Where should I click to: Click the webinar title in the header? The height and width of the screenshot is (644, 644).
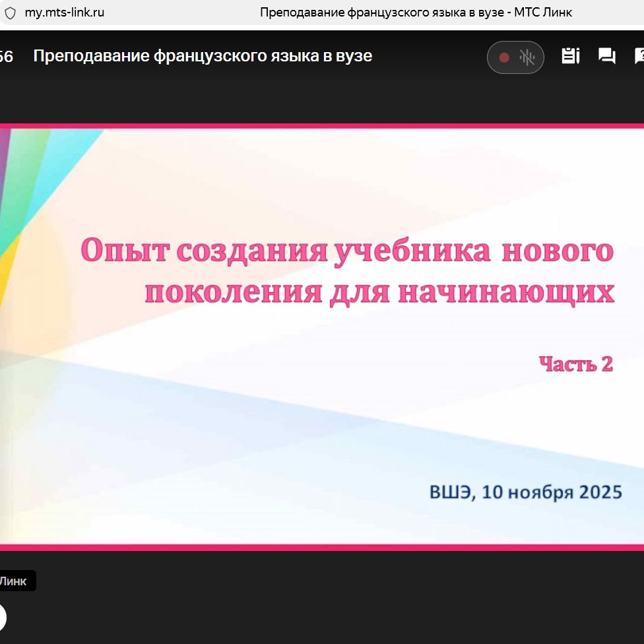pyautogui.click(x=203, y=56)
